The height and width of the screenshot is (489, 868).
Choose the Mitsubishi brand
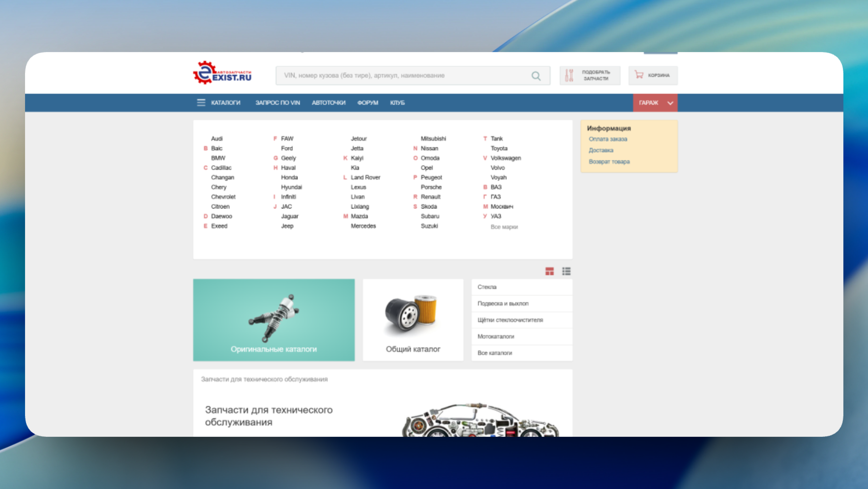coord(433,139)
